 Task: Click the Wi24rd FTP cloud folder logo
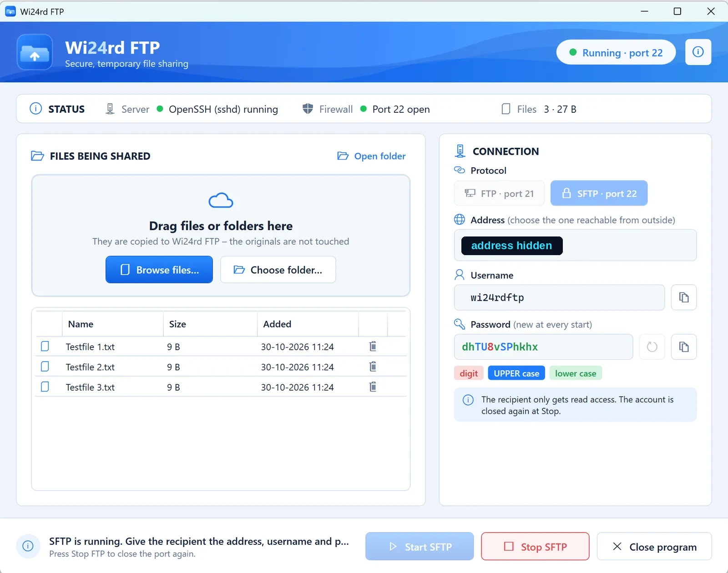(35, 52)
